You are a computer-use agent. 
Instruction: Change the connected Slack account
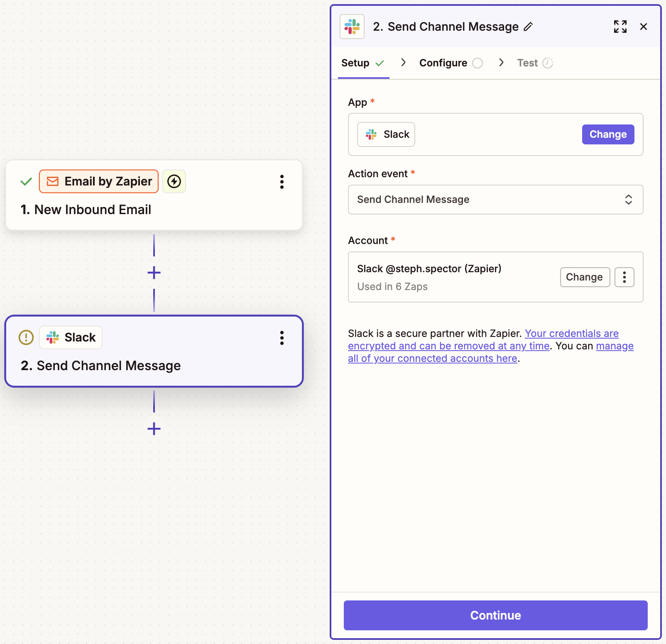click(x=585, y=277)
